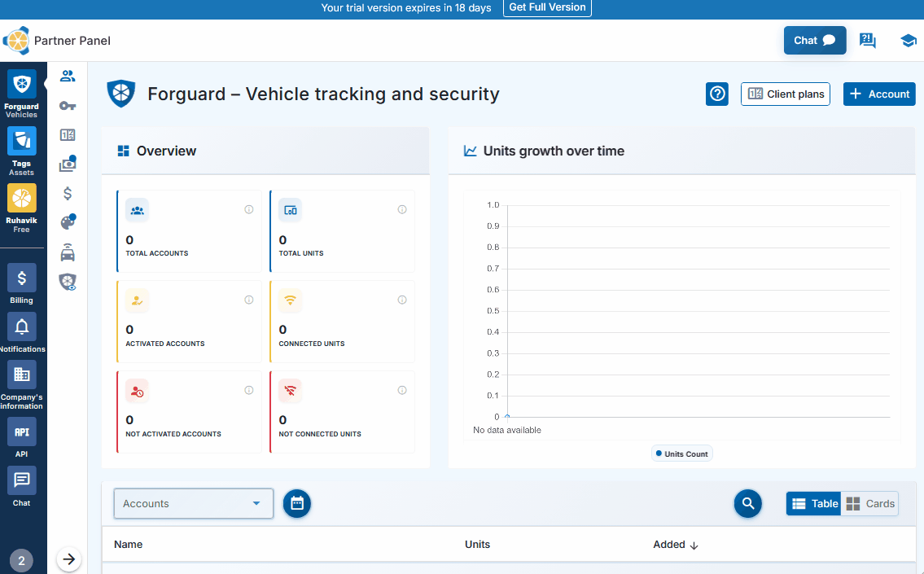Open the Forguard Vehicles section
The image size is (924, 574).
tap(22, 94)
